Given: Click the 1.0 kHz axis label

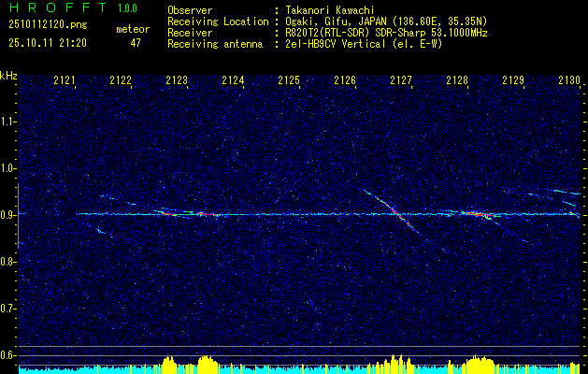Looking at the screenshot, I should pos(8,168).
